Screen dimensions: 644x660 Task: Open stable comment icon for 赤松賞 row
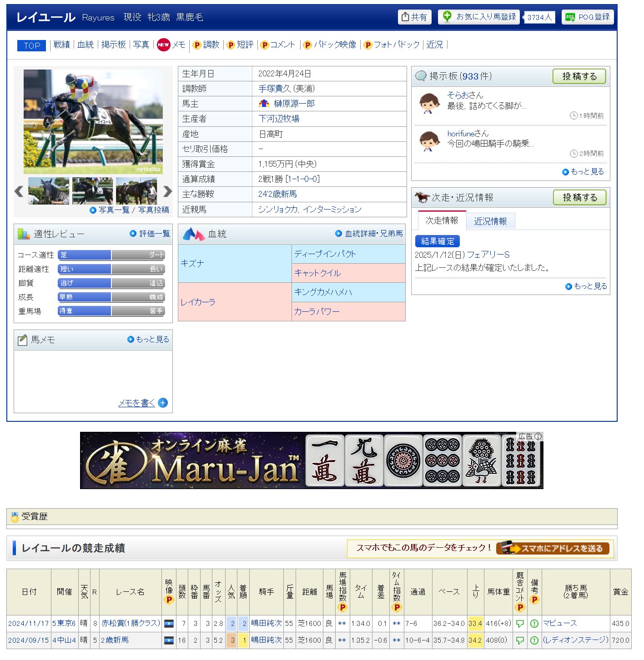(x=520, y=624)
